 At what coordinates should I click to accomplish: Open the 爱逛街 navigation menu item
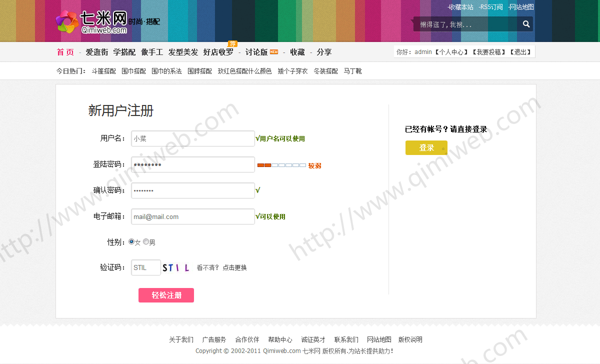pos(96,52)
